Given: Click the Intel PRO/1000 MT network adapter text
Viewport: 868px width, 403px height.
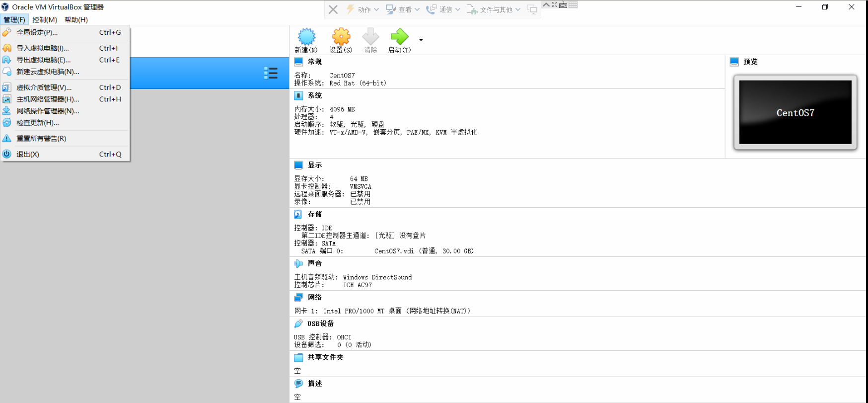Looking at the screenshot, I should pyautogui.click(x=396, y=311).
